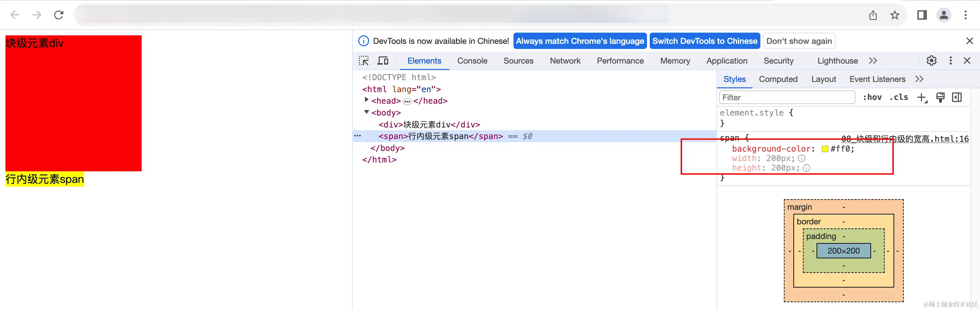
Task: Bookmark this page with the star icon
Action: [895, 15]
